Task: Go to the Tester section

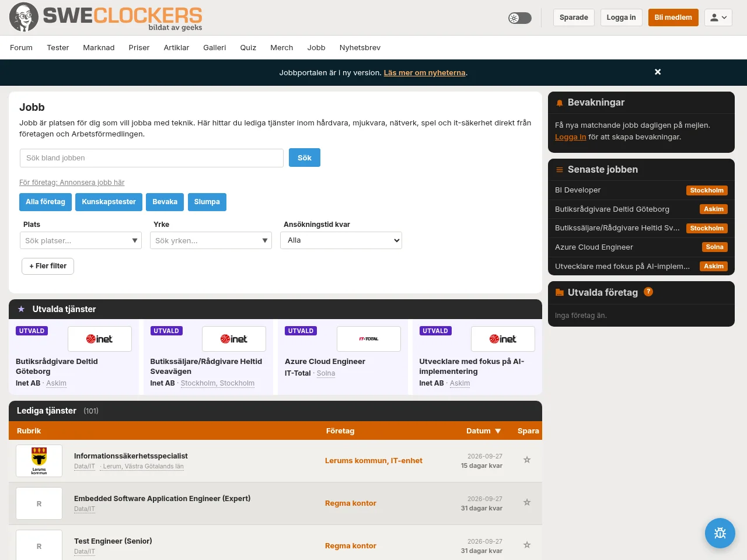Action: 58,47
